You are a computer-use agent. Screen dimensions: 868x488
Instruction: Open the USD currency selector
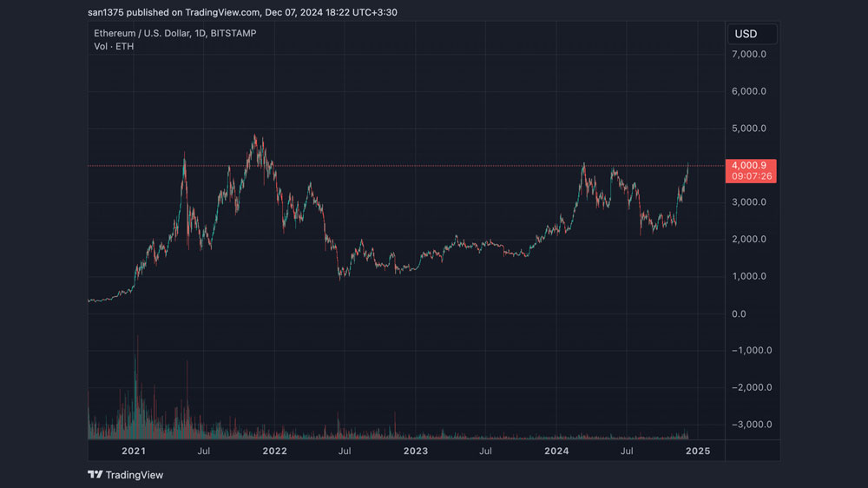(752, 35)
